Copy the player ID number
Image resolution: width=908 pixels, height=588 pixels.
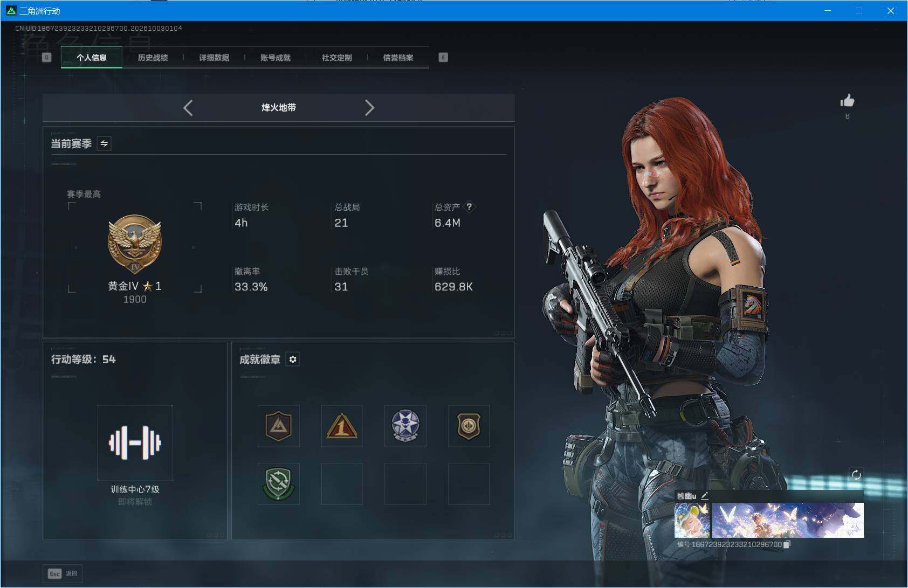787,544
